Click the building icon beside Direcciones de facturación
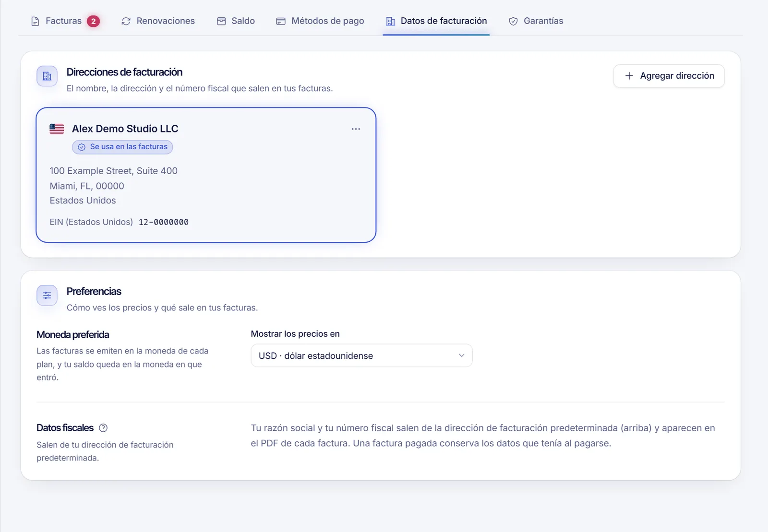The height and width of the screenshot is (532, 768). click(47, 76)
